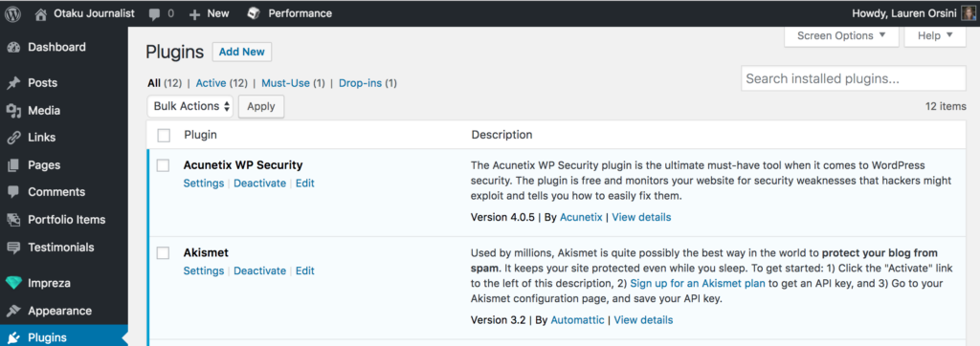Open Settings for Acunetix WP Security
Screen dimensions: 980x346
pos(204,183)
